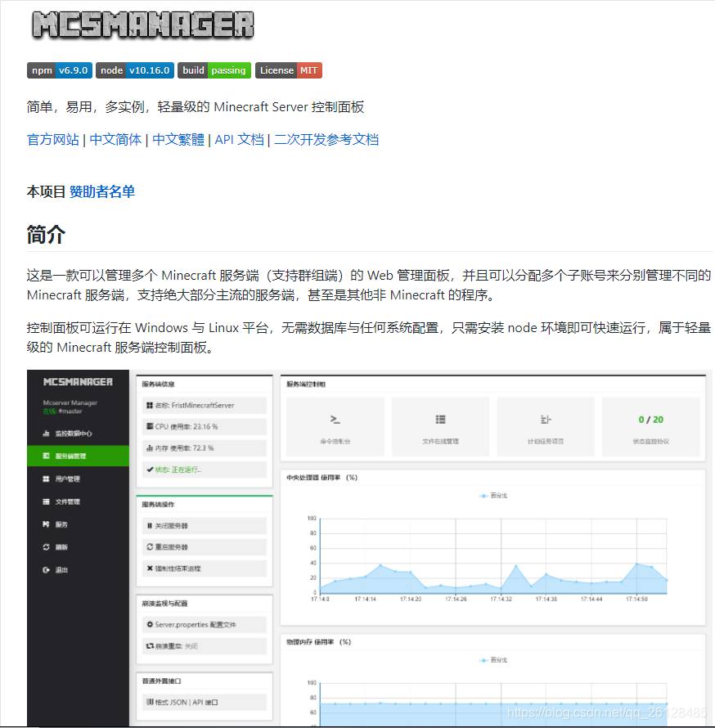Toggle the CPU chart 百分比 legend

[x=493, y=496]
